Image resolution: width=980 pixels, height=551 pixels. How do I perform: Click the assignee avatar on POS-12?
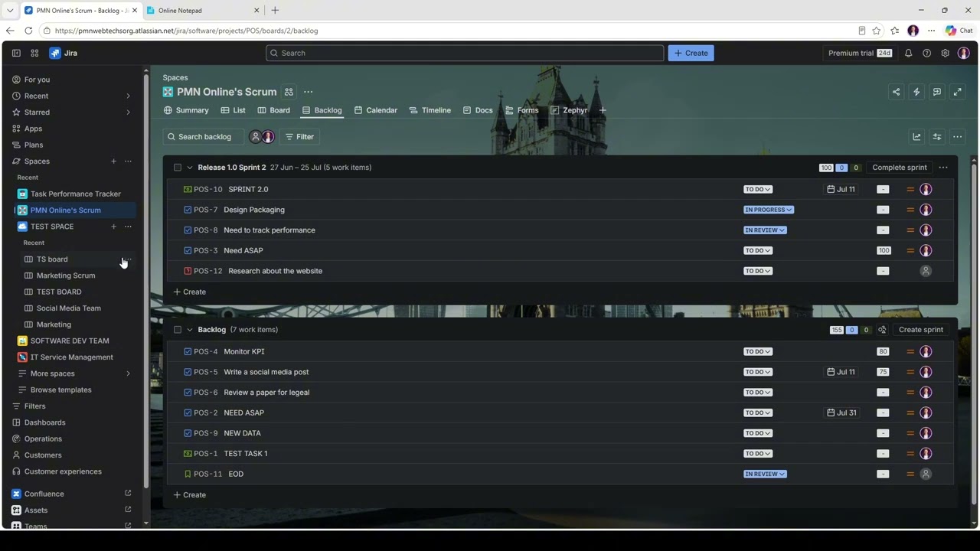(x=926, y=271)
